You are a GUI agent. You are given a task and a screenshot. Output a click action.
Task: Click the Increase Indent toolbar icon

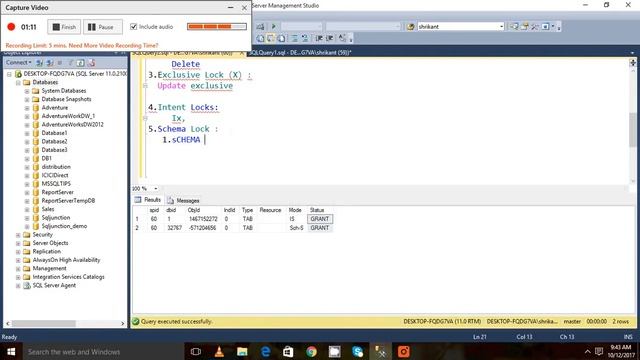click(330, 38)
